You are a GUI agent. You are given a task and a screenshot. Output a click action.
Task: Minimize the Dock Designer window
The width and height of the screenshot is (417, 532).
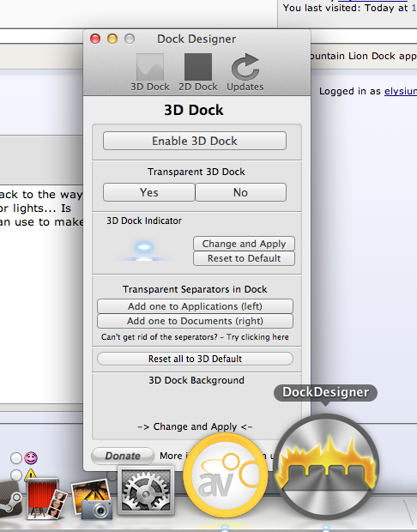(112, 39)
